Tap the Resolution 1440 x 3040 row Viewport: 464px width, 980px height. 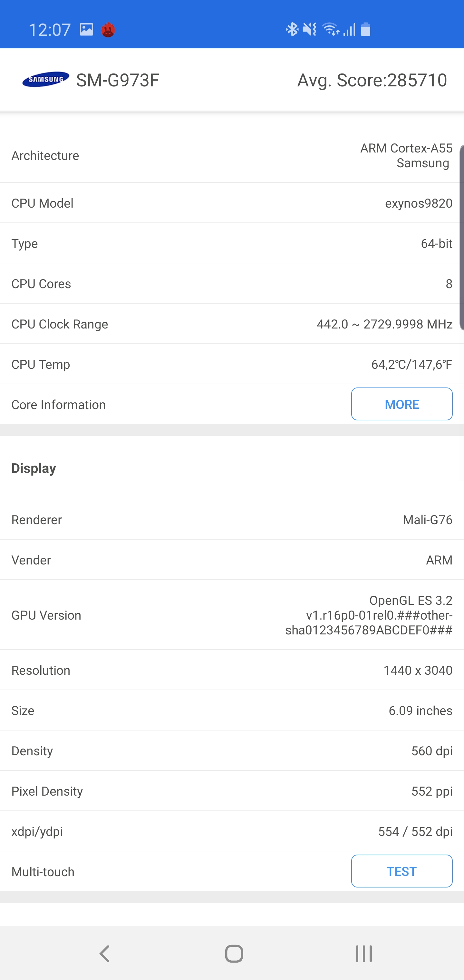[x=232, y=670]
